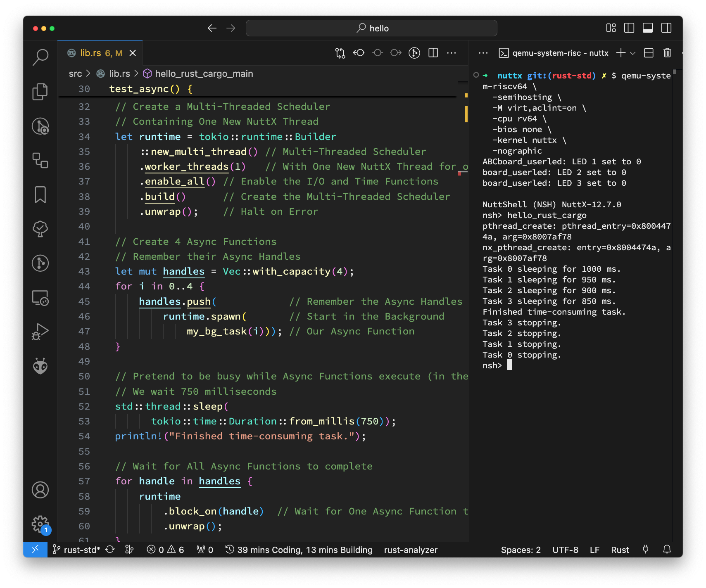706x588 pixels.
Task: Toggle the secondary side bar layout
Action: (666, 28)
